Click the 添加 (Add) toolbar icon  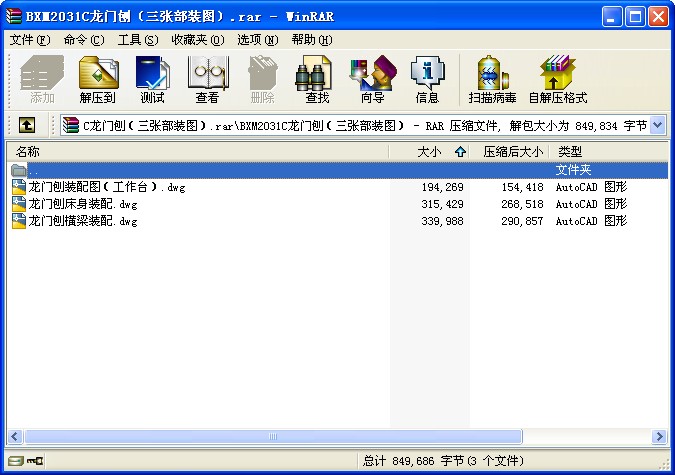pos(42,79)
